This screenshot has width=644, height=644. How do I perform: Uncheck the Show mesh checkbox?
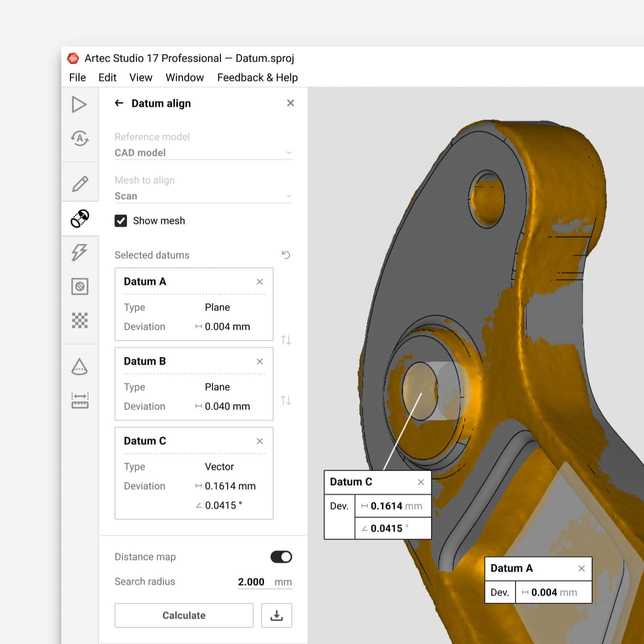point(121,221)
